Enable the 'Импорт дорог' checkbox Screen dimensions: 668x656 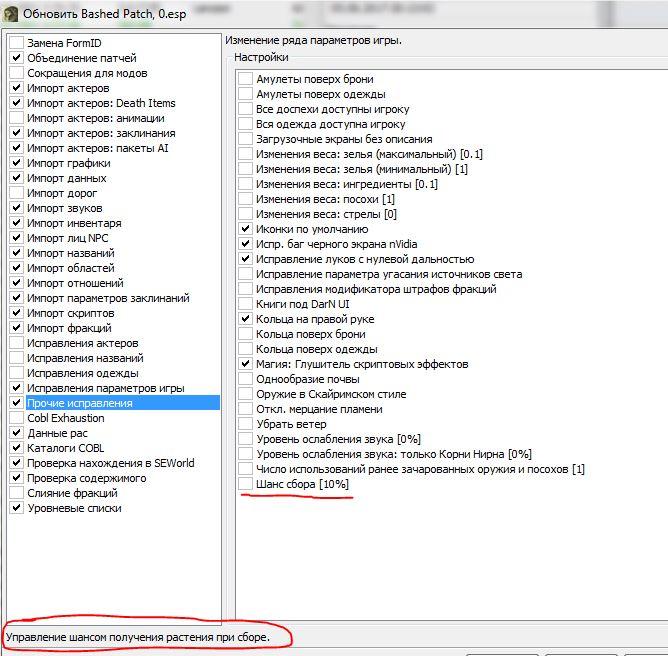click(16, 193)
